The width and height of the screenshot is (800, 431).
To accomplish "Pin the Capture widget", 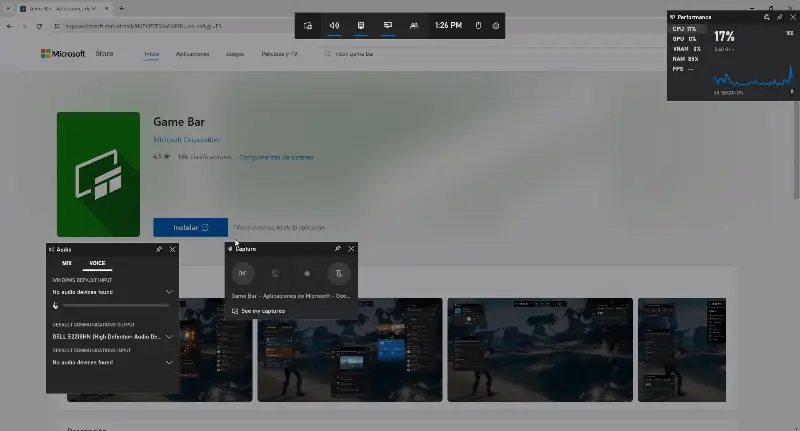I will (x=337, y=248).
